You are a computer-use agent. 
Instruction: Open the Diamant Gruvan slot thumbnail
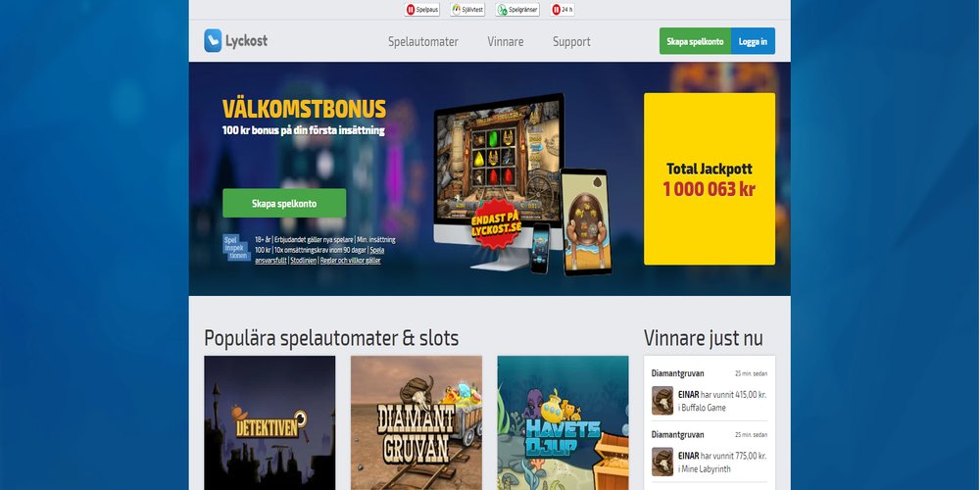coord(416,422)
